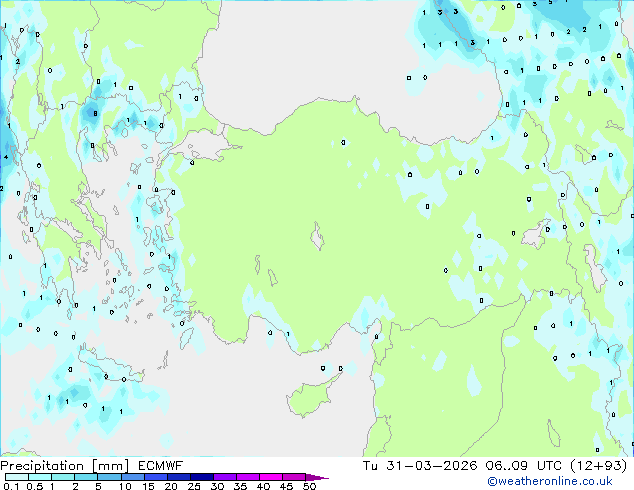Click the 35–40 mm magenta legend box
634x490 pixels.
248,477
